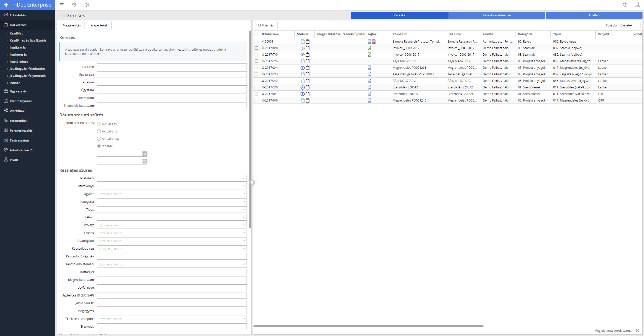The width and height of the screenshot is (644, 336).
Task: Click the hamburger menu icon in top bar
Action: tap(62, 5)
